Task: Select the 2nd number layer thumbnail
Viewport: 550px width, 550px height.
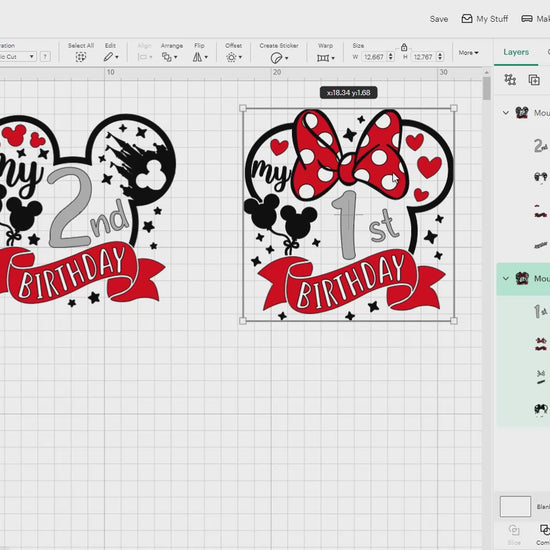Action: pyautogui.click(x=541, y=146)
